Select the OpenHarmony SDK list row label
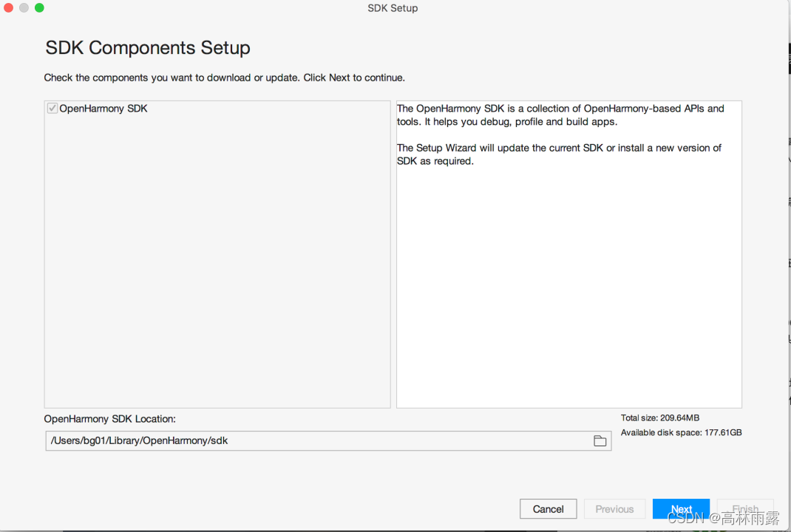Image resolution: width=791 pixels, height=532 pixels. click(103, 109)
